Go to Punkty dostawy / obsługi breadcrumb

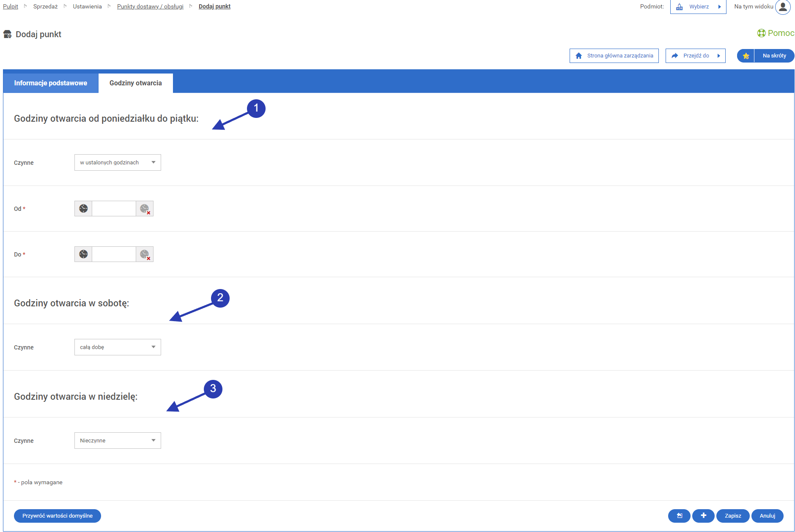pos(150,7)
